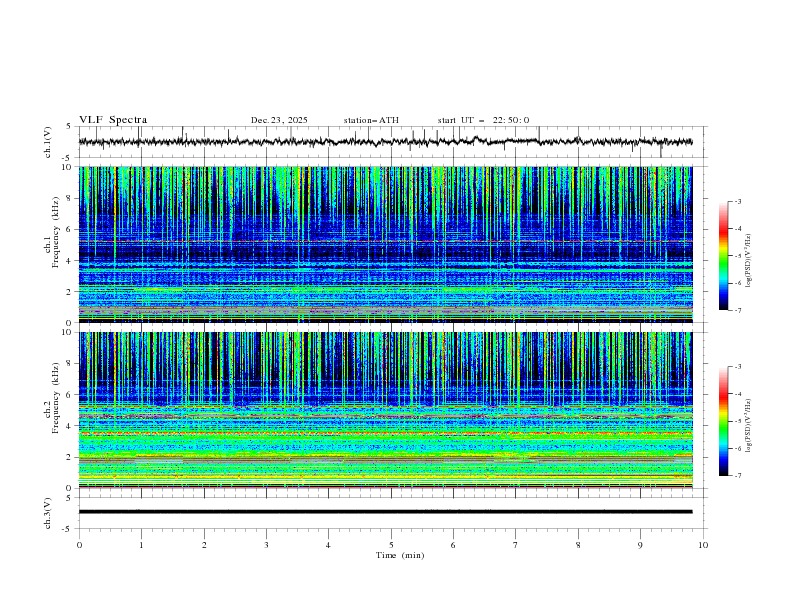Viewport: 792px width, 612px height.
Task: Click the 5 minute tick label on time axis
Action: pyautogui.click(x=391, y=544)
